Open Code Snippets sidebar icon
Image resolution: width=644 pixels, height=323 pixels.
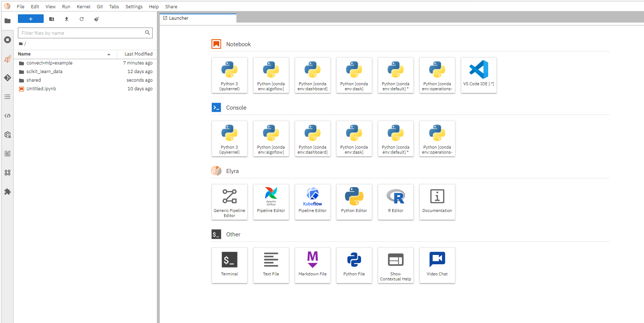(8, 116)
